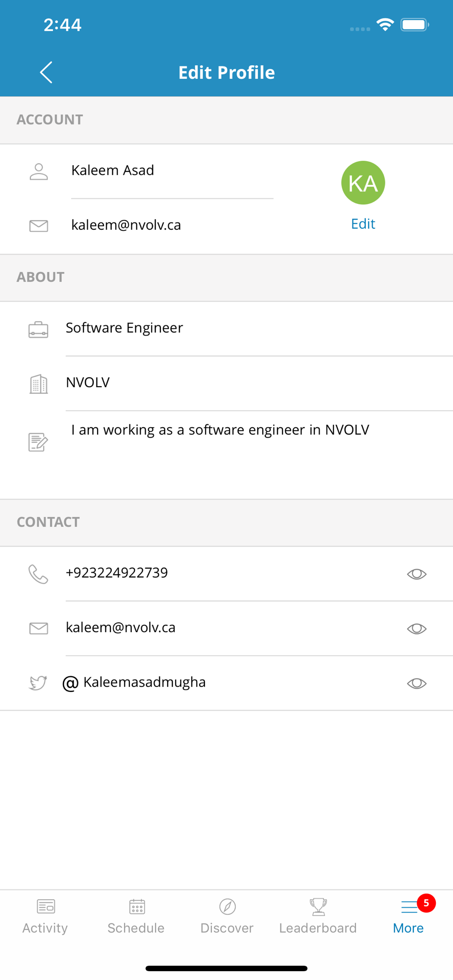The width and height of the screenshot is (453, 980).
Task: Tap the green KA profile avatar
Action: [x=363, y=183]
